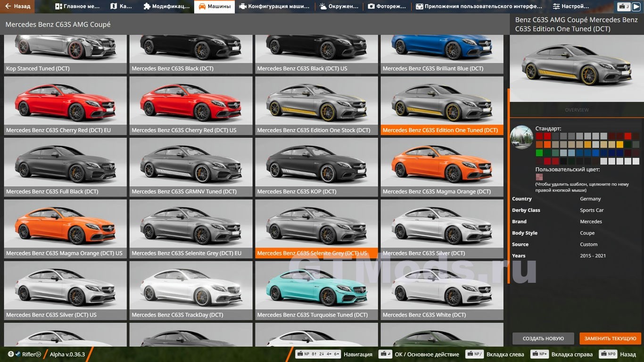Click the globe icon beside Rifler
Image resolution: width=644 pixels, height=362 pixels.
point(11,354)
